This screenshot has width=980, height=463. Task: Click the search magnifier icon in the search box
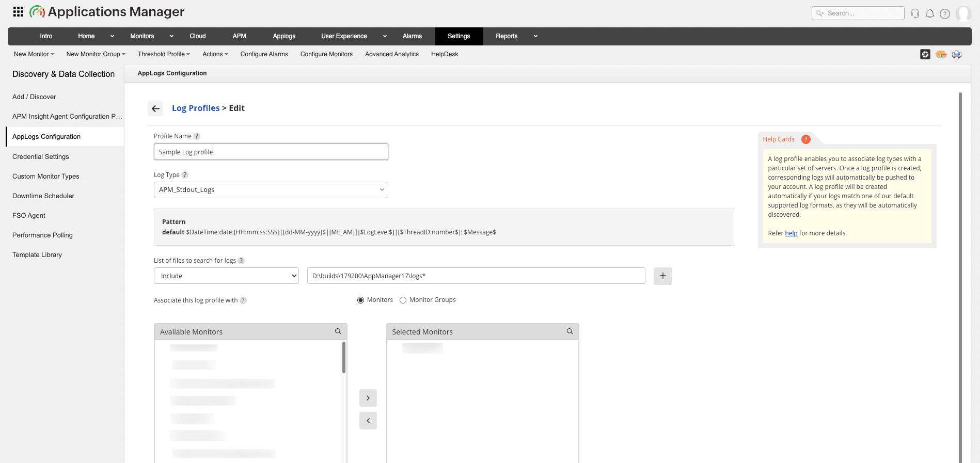pos(819,13)
